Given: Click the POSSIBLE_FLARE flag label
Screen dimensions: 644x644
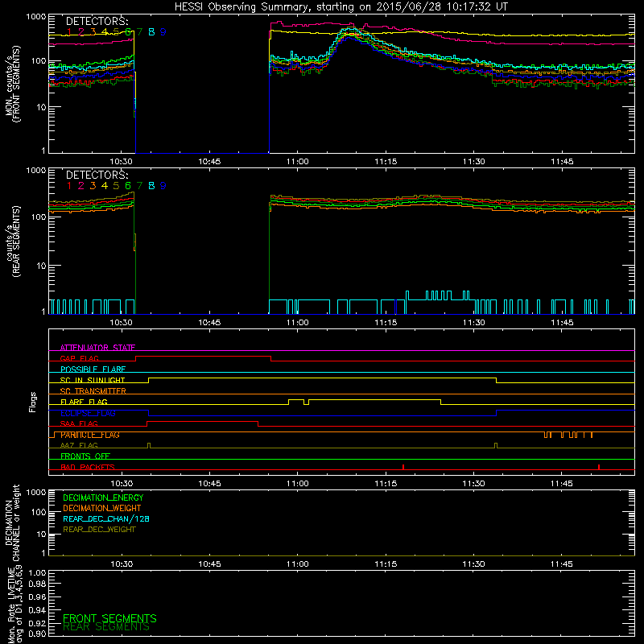Looking at the screenshot, I should pos(93,369).
